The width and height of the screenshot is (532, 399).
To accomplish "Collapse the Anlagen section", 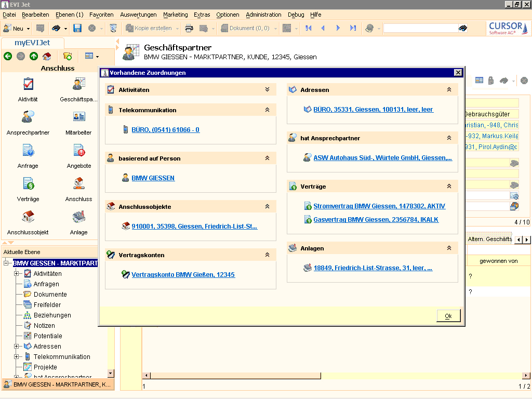I will [449, 248].
